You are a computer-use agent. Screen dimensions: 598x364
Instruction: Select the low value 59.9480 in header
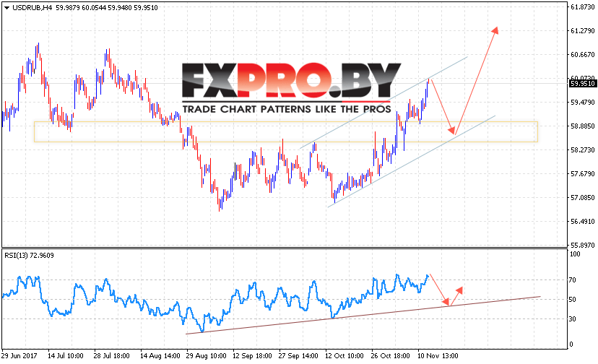click(119, 8)
